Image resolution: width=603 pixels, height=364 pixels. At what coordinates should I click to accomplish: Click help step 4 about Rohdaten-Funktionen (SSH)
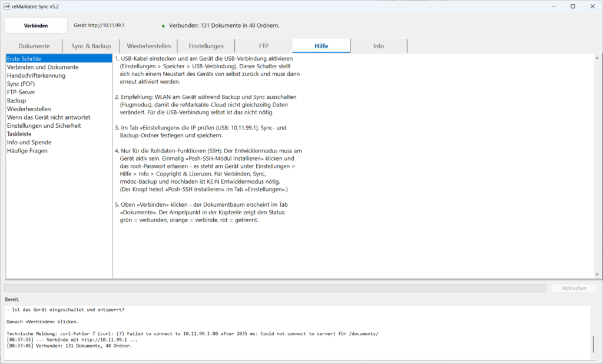(x=208, y=170)
